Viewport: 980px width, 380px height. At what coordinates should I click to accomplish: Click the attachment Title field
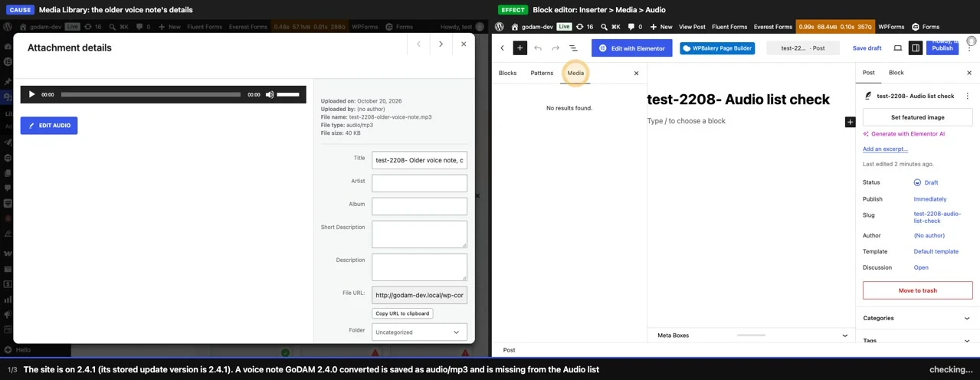pos(419,160)
